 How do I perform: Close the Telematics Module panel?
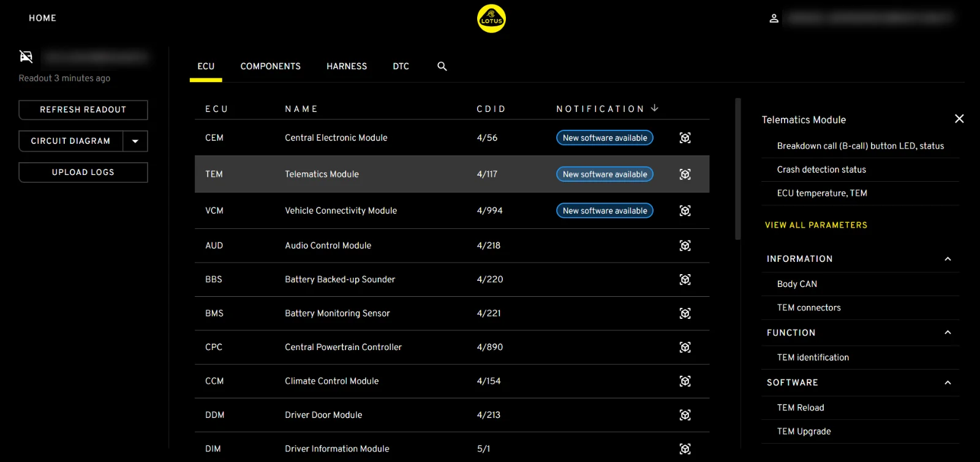pyautogui.click(x=959, y=119)
